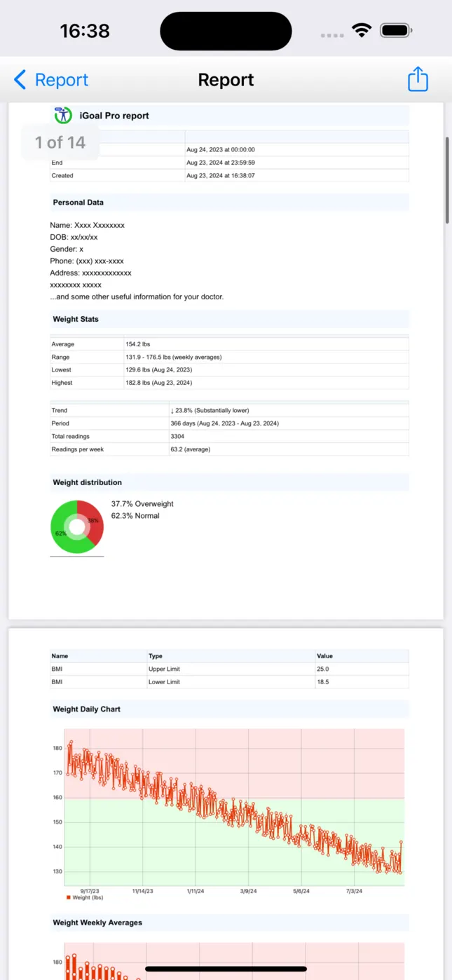Select the 'Personal Data' heading

[x=78, y=203]
